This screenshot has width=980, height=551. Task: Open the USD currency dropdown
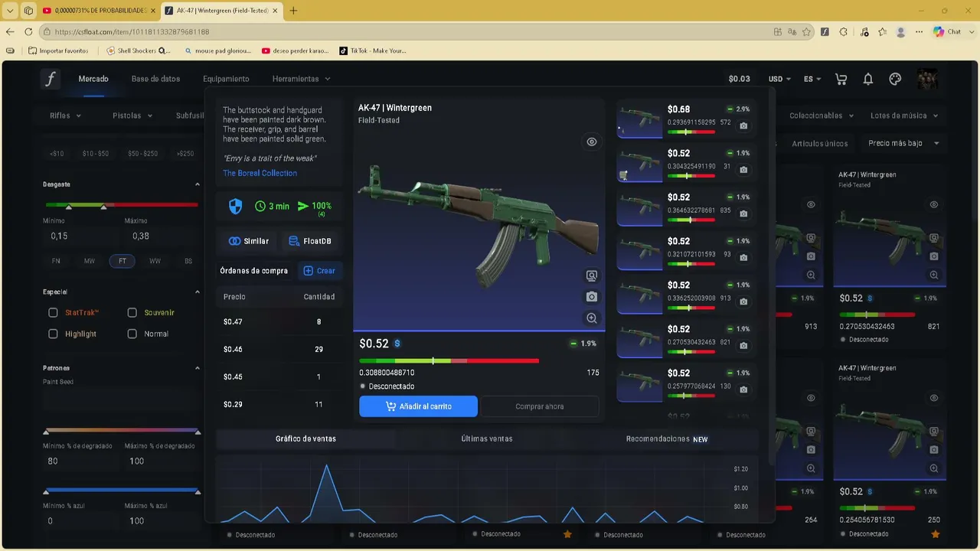[780, 79]
